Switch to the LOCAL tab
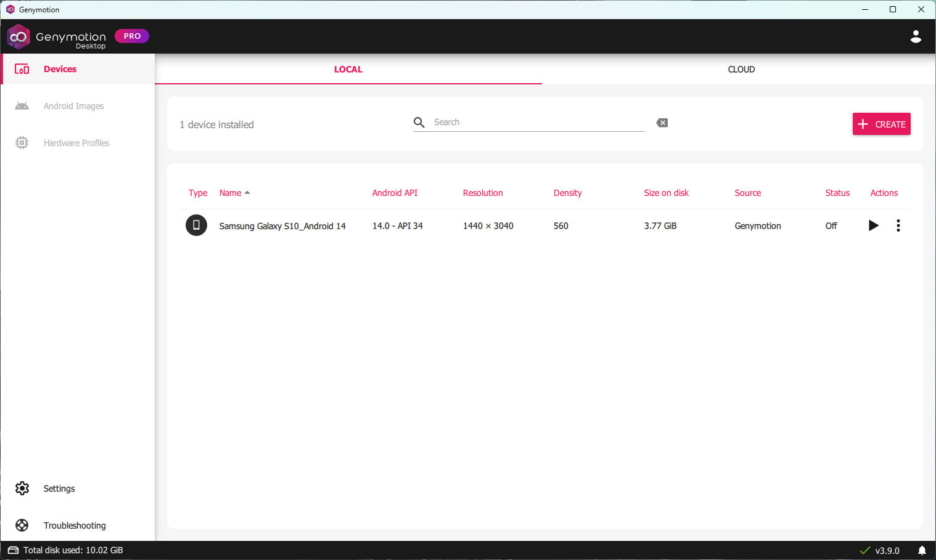Viewport: 936px width, 560px height. coord(348,69)
